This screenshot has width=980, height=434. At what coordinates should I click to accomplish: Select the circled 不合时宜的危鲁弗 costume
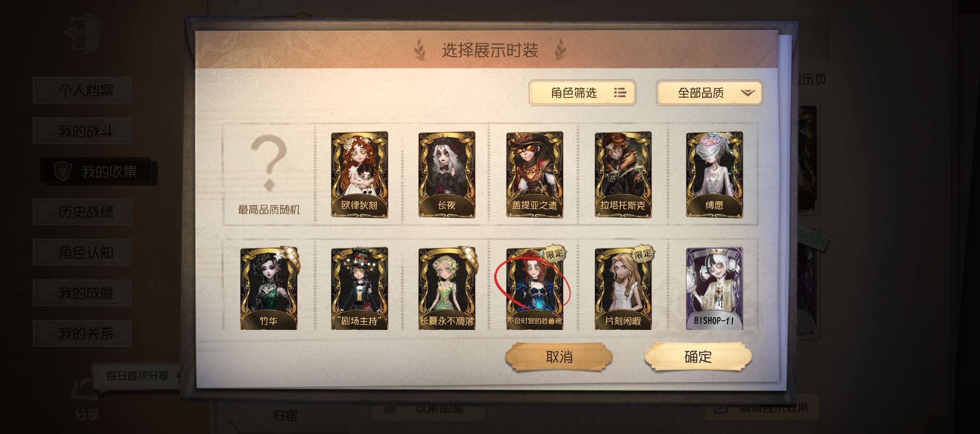click(x=535, y=289)
